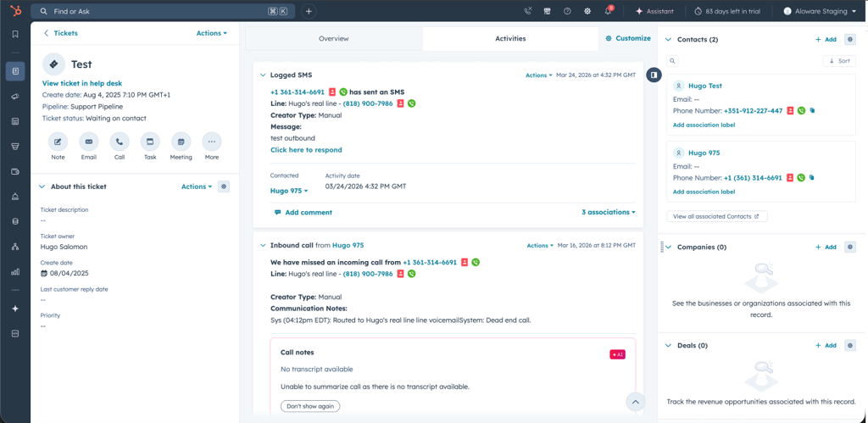
Task: Create a Note on the ticket
Action: (58, 142)
